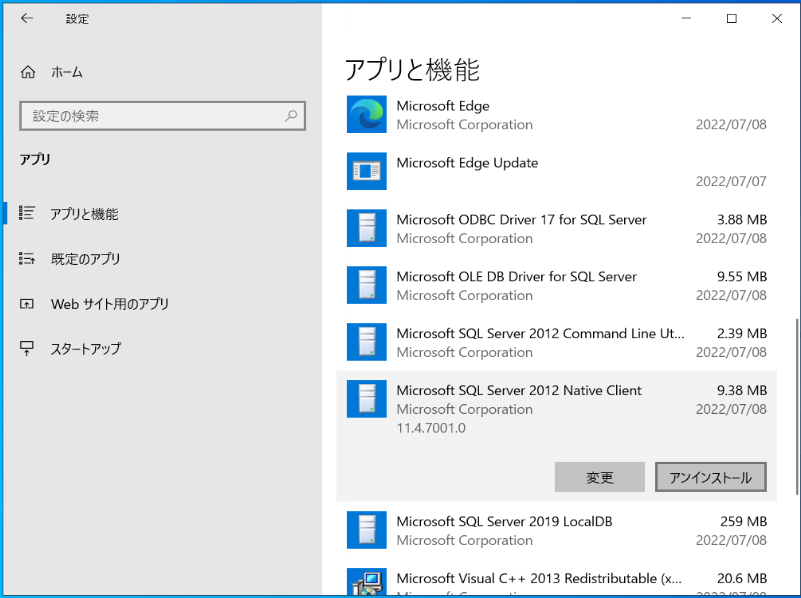Click the Microsoft Edge Update icon
Viewport: 801px width, 598px height.
(366, 171)
